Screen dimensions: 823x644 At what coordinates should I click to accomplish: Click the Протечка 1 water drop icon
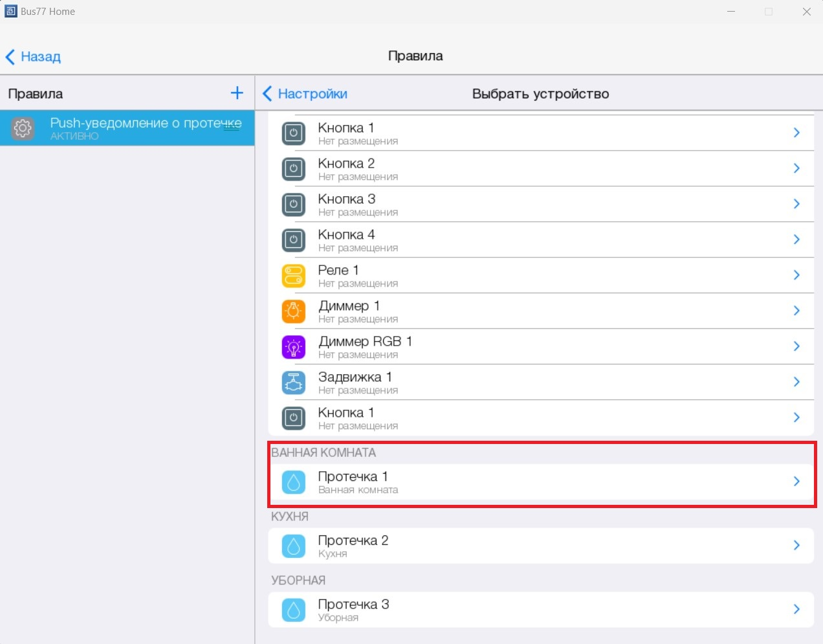coord(293,482)
